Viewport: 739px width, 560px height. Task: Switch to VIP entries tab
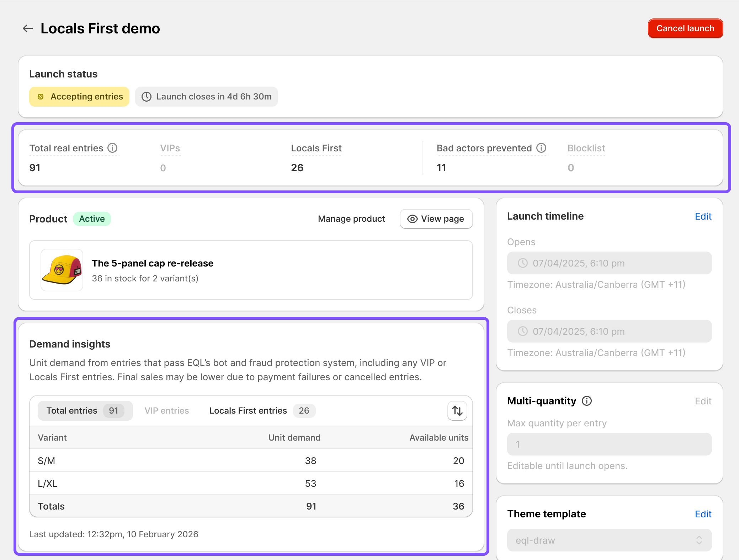[x=167, y=411]
